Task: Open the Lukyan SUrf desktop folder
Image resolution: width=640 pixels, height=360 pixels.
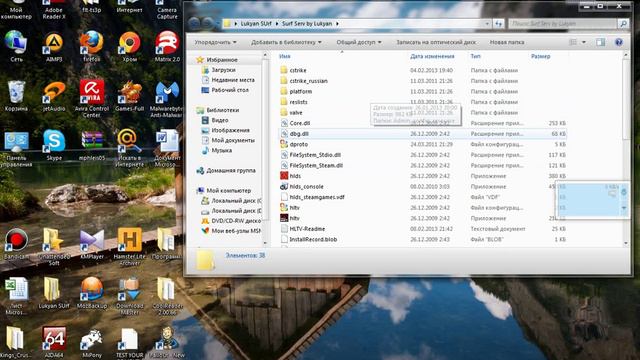Action: [54, 293]
